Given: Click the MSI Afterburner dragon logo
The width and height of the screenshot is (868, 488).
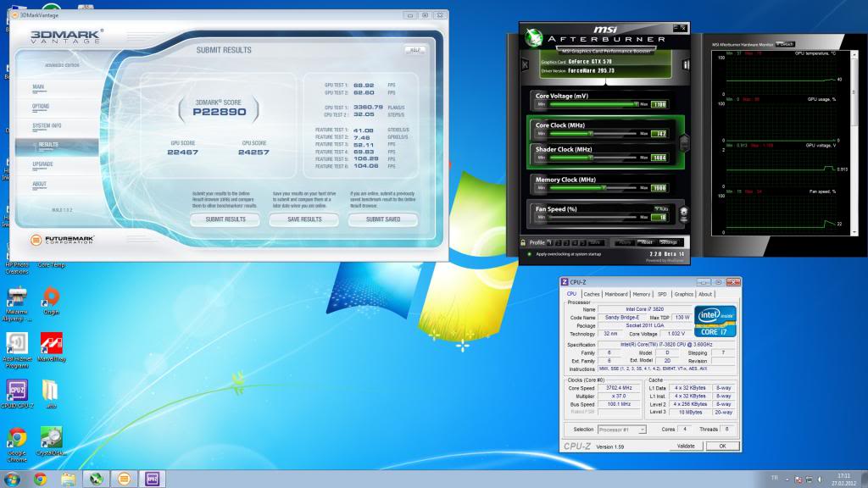Looking at the screenshot, I should (x=534, y=37).
